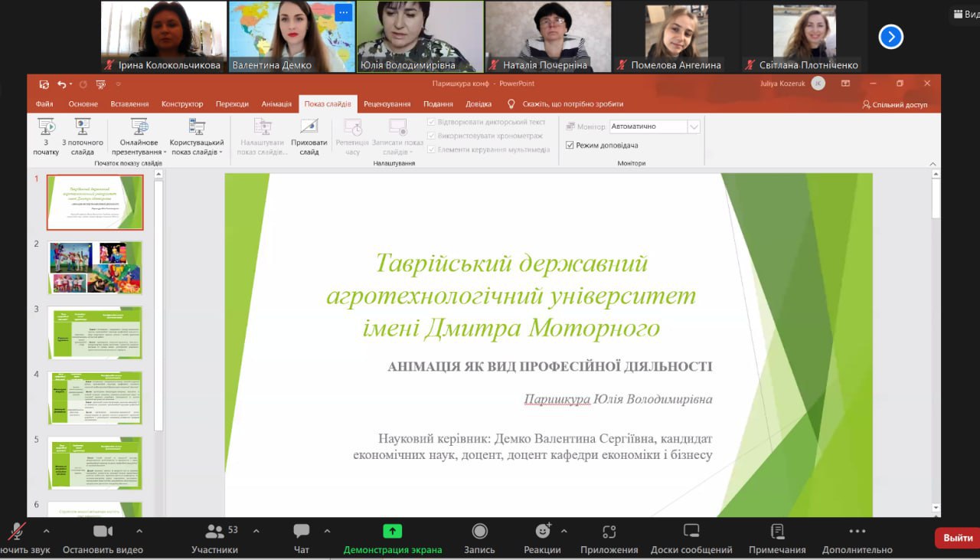Open the Онлайнове представлення dropdown
The image size is (980, 560).
pos(139,136)
